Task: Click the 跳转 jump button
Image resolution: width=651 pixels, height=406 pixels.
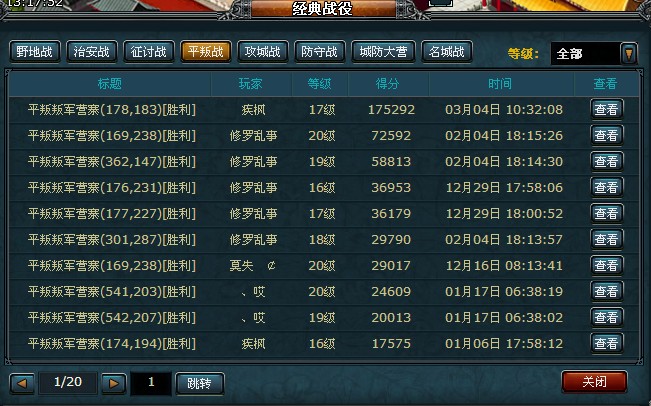Action: tap(200, 383)
